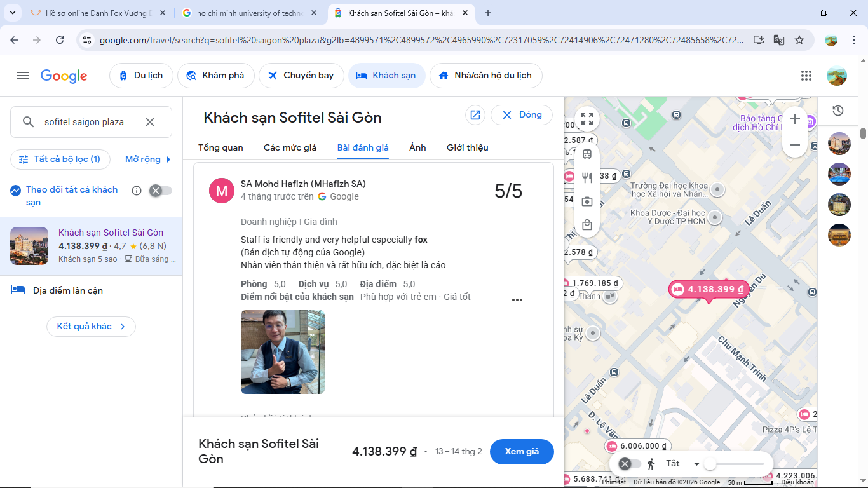Zoom in on the map
Viewport: 868px width, 488px height.
click(794, 119)
